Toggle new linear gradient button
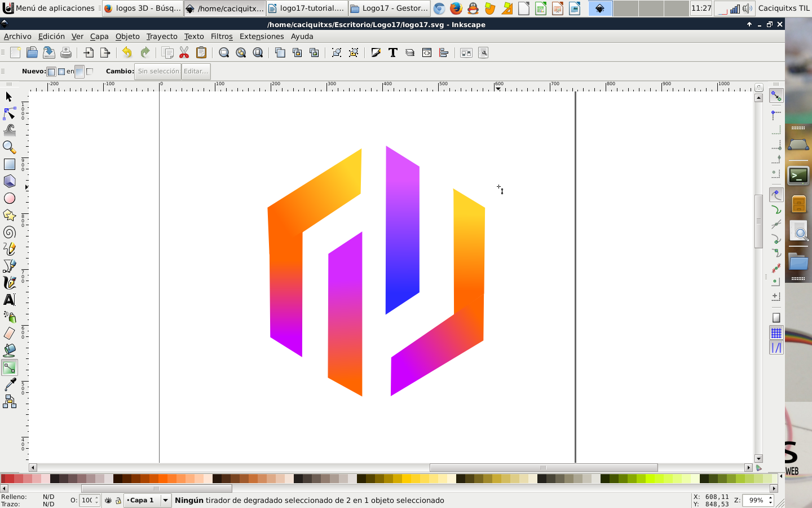This screenshot has height=508, width=812. tap(51, 72)
